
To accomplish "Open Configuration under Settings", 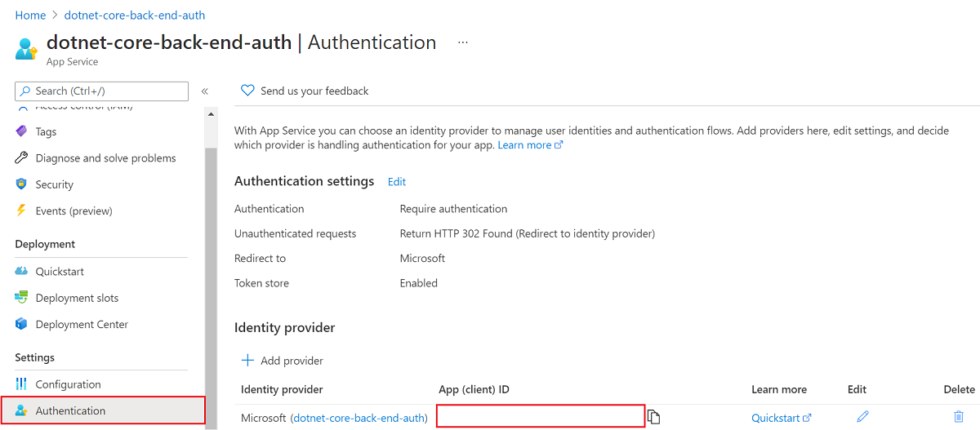I will coord(68,384).
